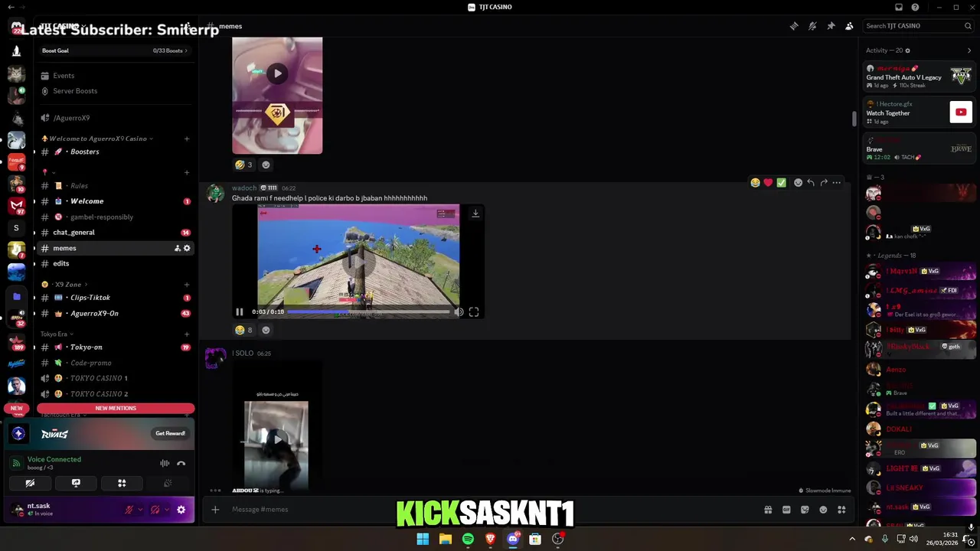The image size is (980, 551).
Task: Download the wadoch video
Action: point(475,214)
